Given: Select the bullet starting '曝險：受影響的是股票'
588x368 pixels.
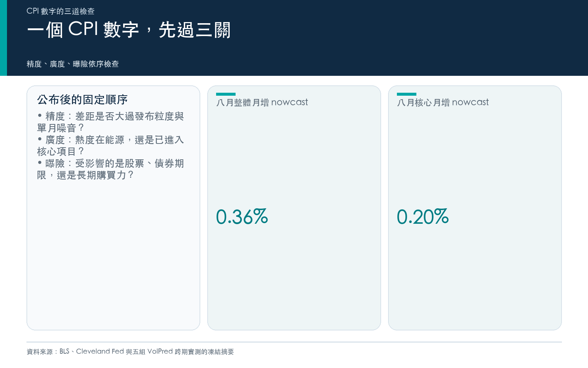Looking at the screenshot, I should pyautogui.click(x=111, y=169).
